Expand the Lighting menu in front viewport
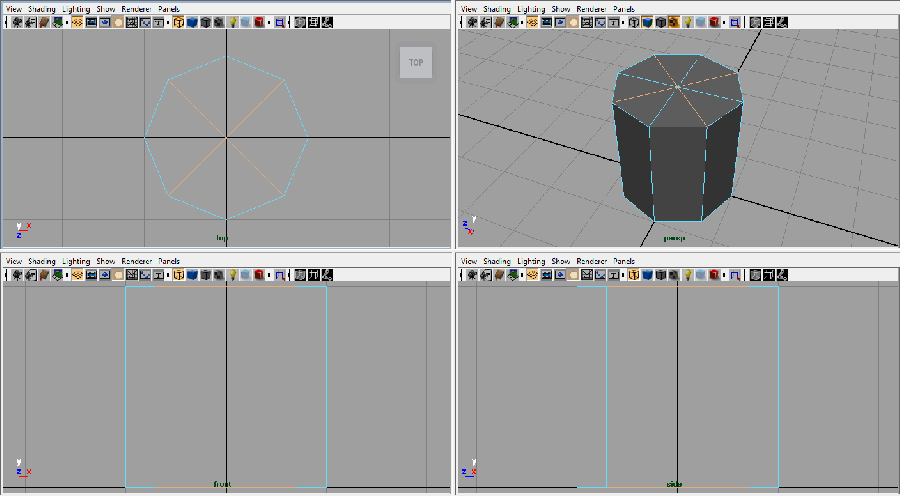 click(76, 261)
